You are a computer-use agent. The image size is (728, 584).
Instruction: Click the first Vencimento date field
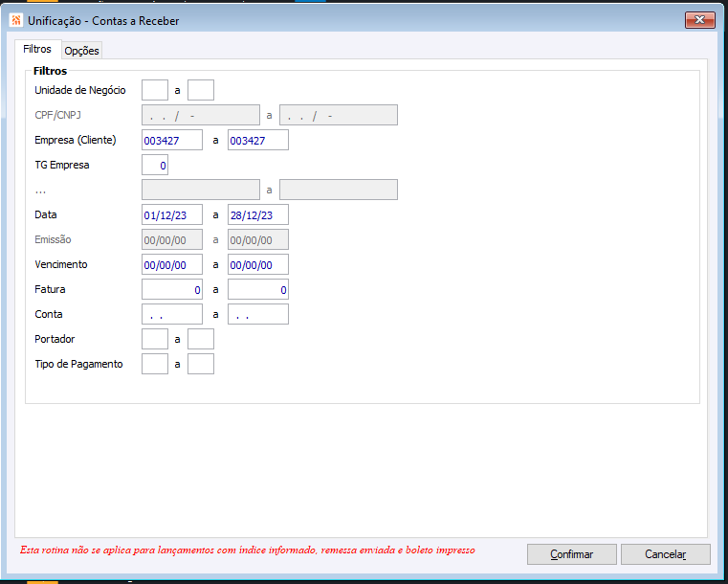[172, 264]
